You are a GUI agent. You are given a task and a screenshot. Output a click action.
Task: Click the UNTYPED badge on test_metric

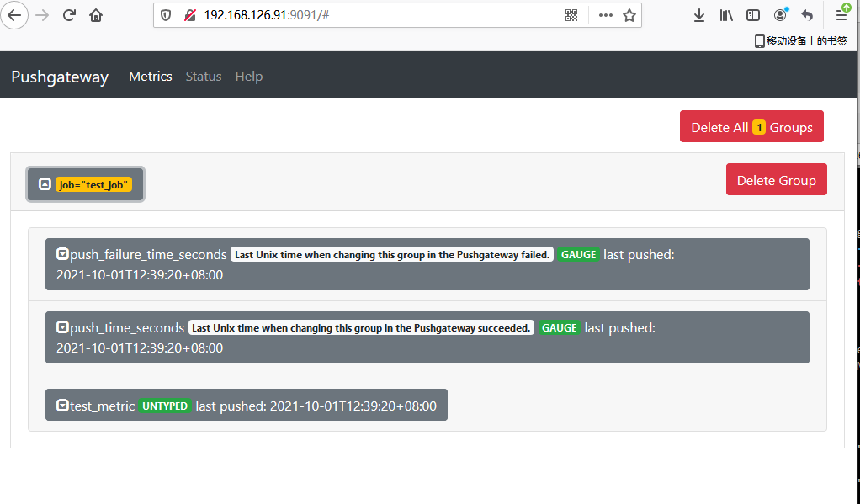pos(165,406)
